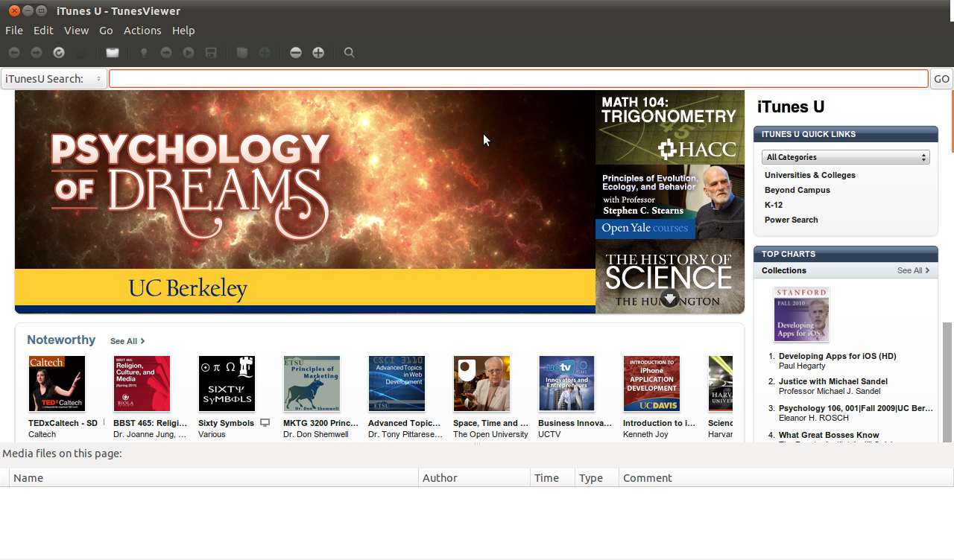954x560 pixels.
Task: Click the 'Kenneth Joy' author text
Action: click(x=645, y=434)
